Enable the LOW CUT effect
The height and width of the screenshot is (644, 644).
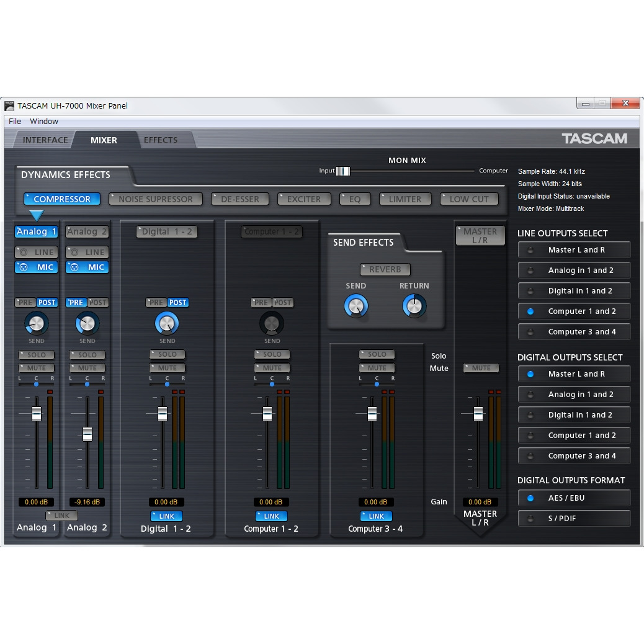469,199
